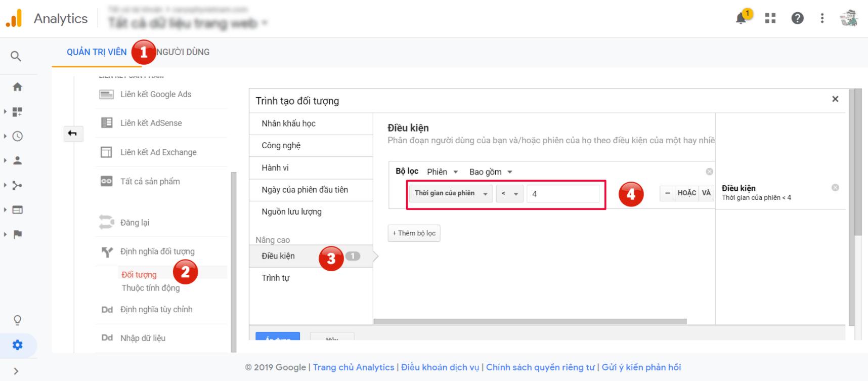This screenshot has width=868, height=381.
Task: Switch to the QUẢN TRỊ VIÊN tab
Action: [97, 52]
